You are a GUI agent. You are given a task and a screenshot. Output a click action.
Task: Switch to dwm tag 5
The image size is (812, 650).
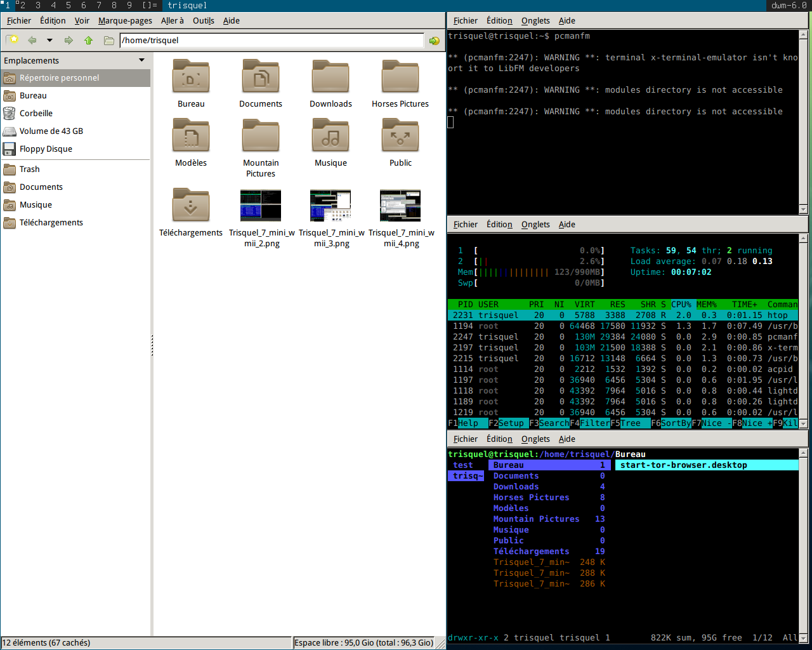click(x=69, y=5)
